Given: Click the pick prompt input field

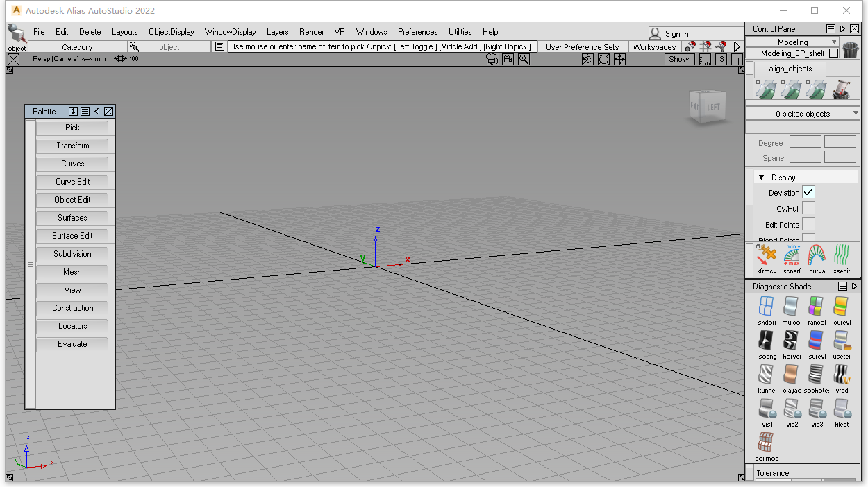Looking at the screenshot, I should [382, 46].
